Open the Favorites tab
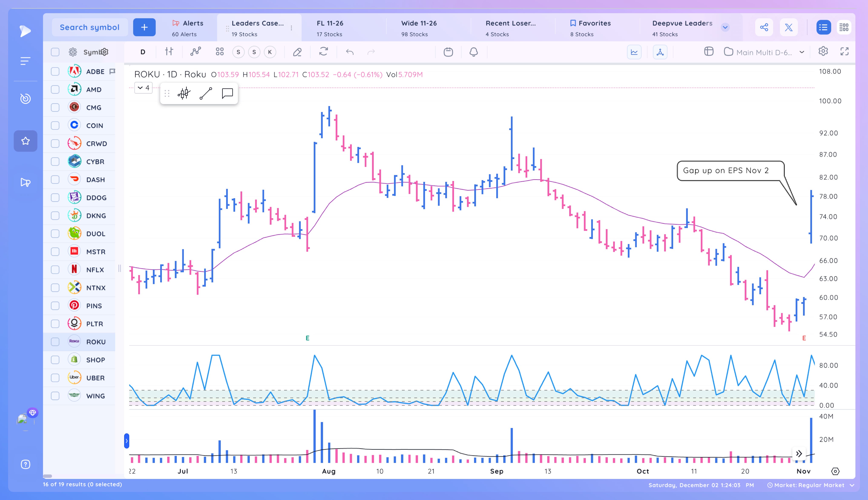The image size is (868, 500). [591, 28]
